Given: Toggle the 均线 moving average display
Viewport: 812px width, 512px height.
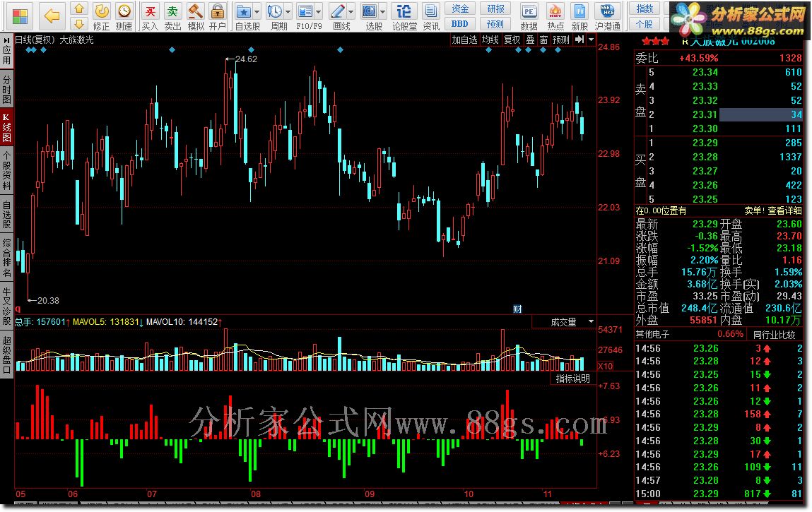Looking at the screenshot, I should [490, 40].
